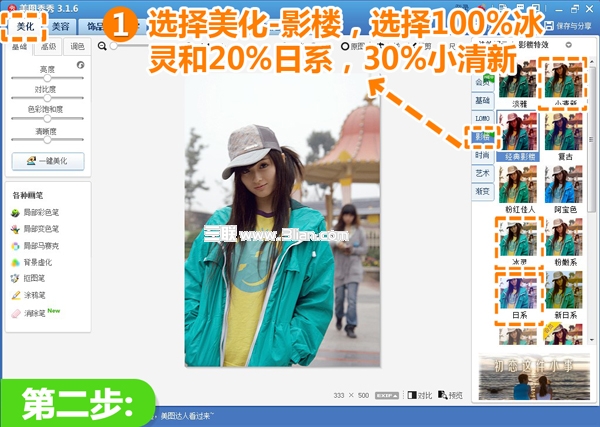Select the 背景虚化 background blur tool
Screen dimensions: 600x427
pos(31,262)
